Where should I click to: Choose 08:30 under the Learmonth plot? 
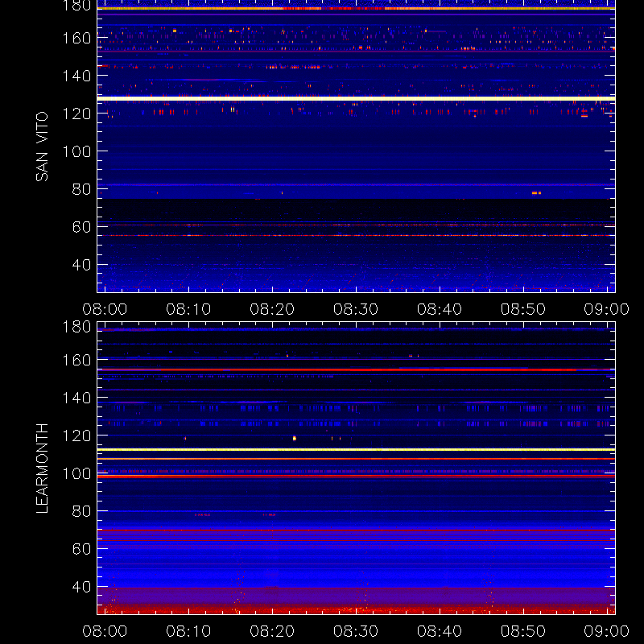(356, 631)
